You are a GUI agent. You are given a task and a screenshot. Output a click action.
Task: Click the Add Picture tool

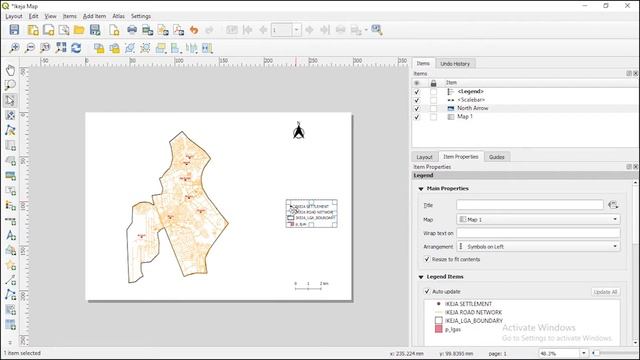[10, 176]
